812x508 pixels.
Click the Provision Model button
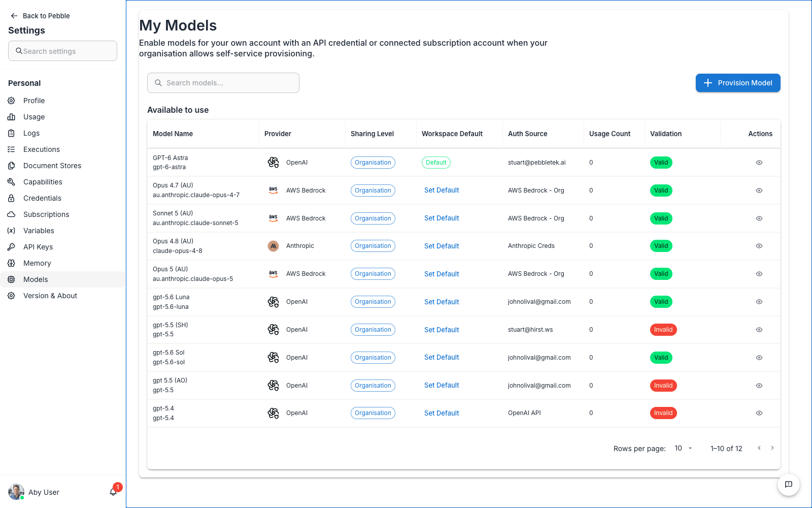tap(738, 83)
